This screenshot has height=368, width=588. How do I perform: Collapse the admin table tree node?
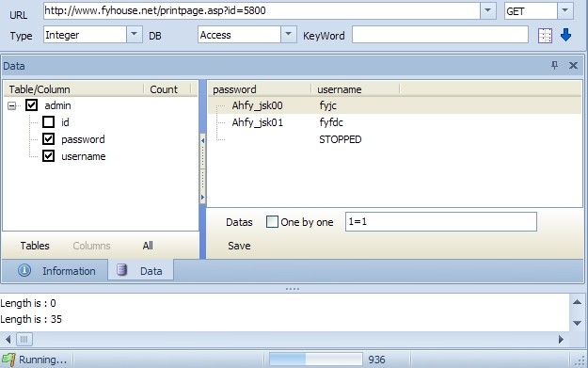click(x=12, y=105)
